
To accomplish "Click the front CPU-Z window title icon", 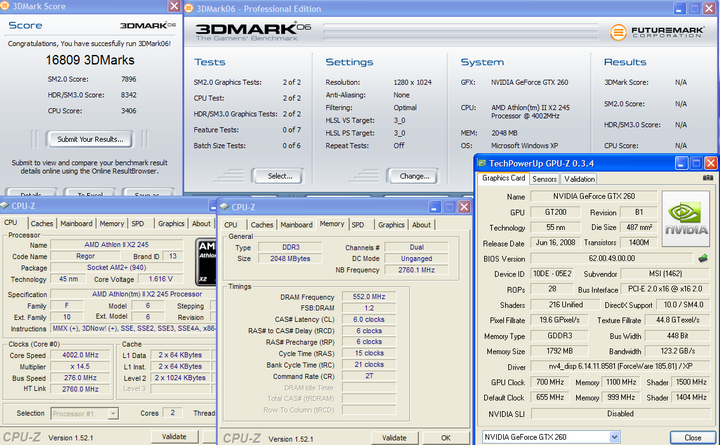I will click(225, 207).
